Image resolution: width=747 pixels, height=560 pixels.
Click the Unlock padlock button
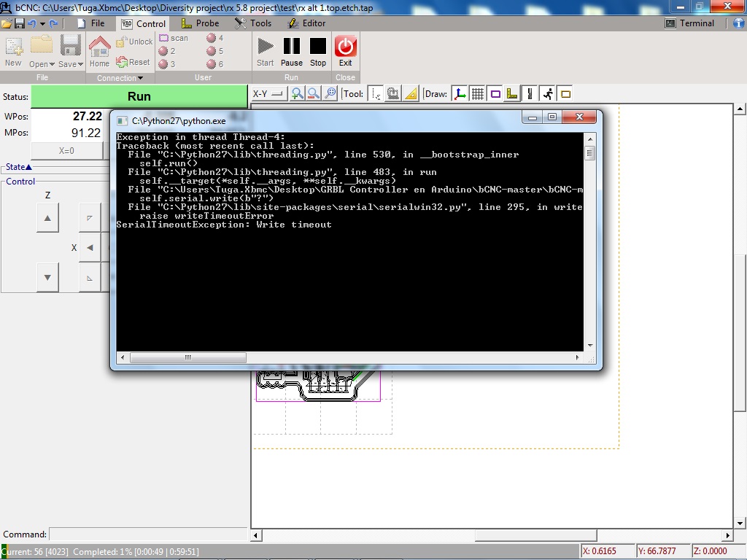(134, 42)
